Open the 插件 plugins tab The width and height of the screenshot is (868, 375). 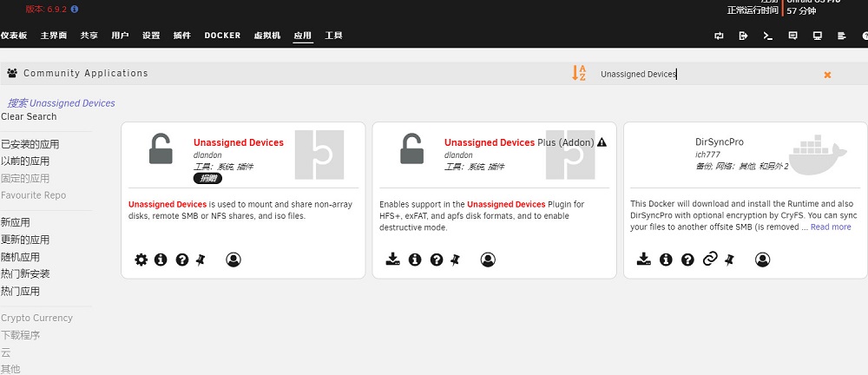[x=182, y=36]
